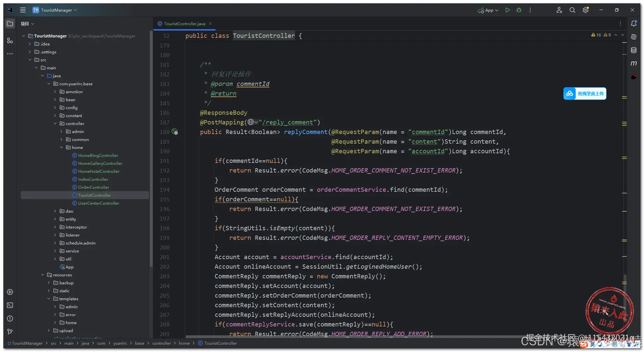The image size is (644, 352).
Task: Open editor tab options menu
Action: pyautogui.click(x=620, y=24)
